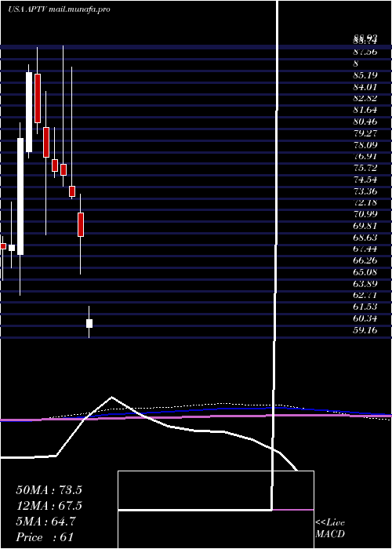Click the 66.26 price axis label
Image resolution: width=392 pixels, height=549 pixels.
[365, 260]
